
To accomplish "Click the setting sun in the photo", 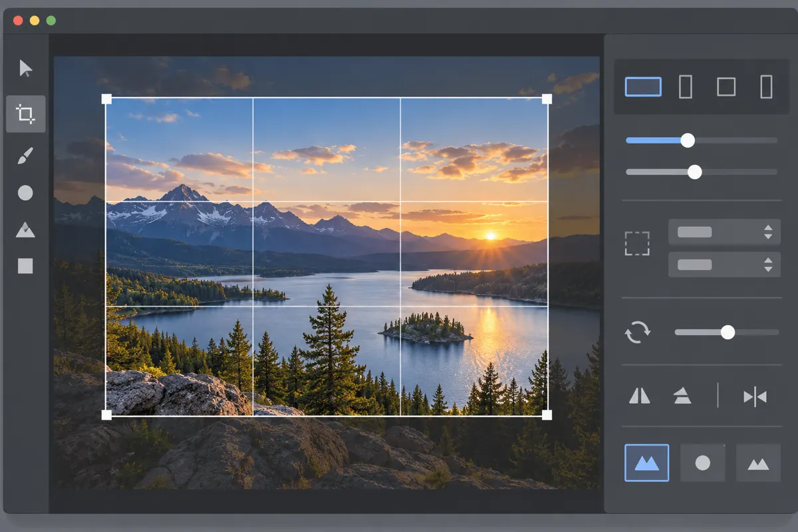I will [491, 235].
